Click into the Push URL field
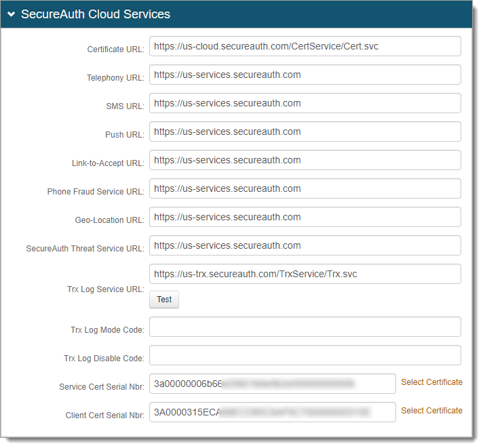The image size is (483, 448). (305, 132)
